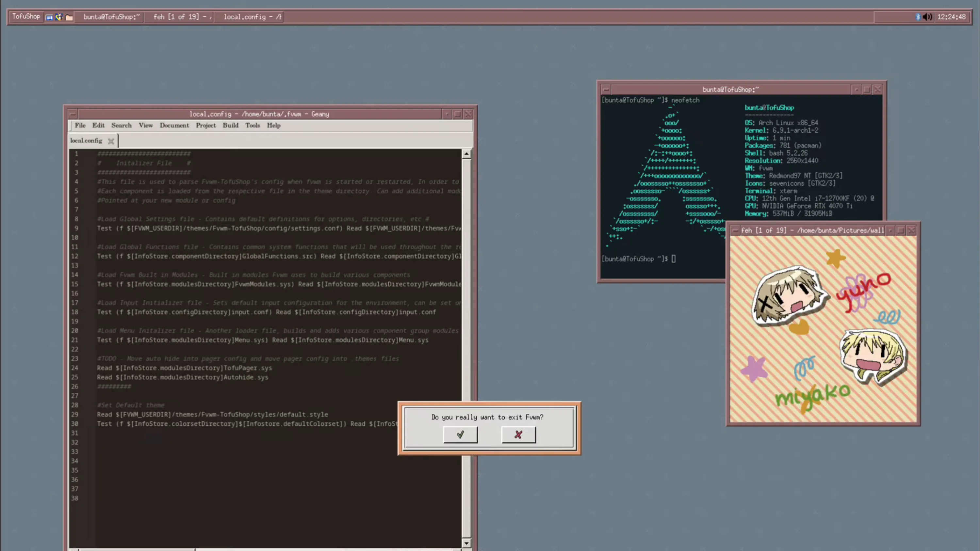Maximize the feh image viewer window
The width and height of the screenshot is (980, 551).
click(901, 230)
